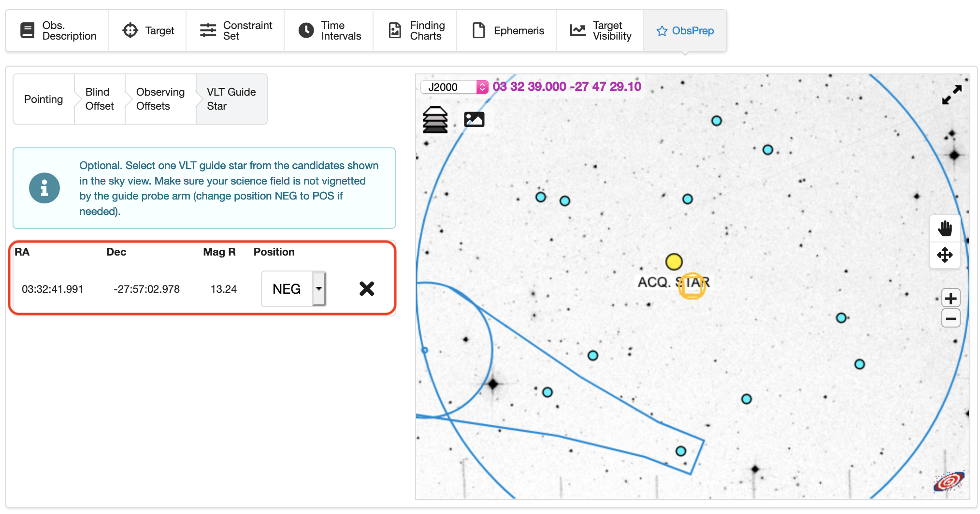The width and height of the screenshot is (980, 514).
Task: Select the cyan guide star inside probe arm
Action: tap(681, 451)
